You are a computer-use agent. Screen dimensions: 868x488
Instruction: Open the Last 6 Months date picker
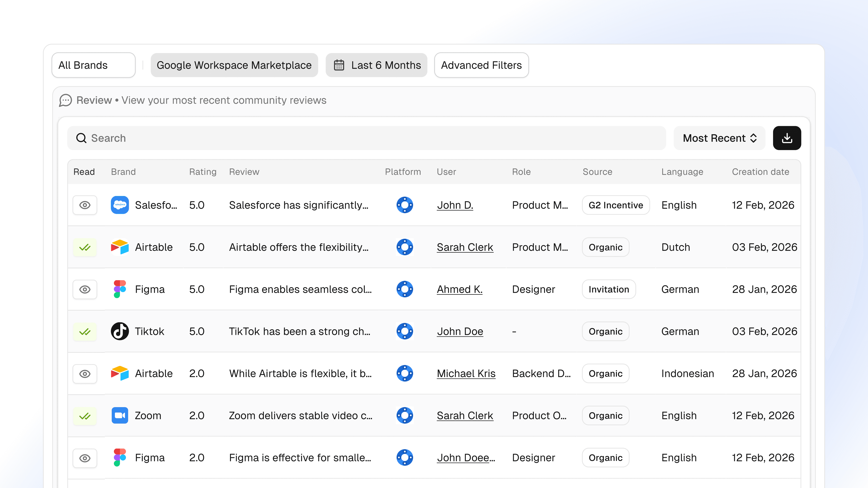click(376, 65)
